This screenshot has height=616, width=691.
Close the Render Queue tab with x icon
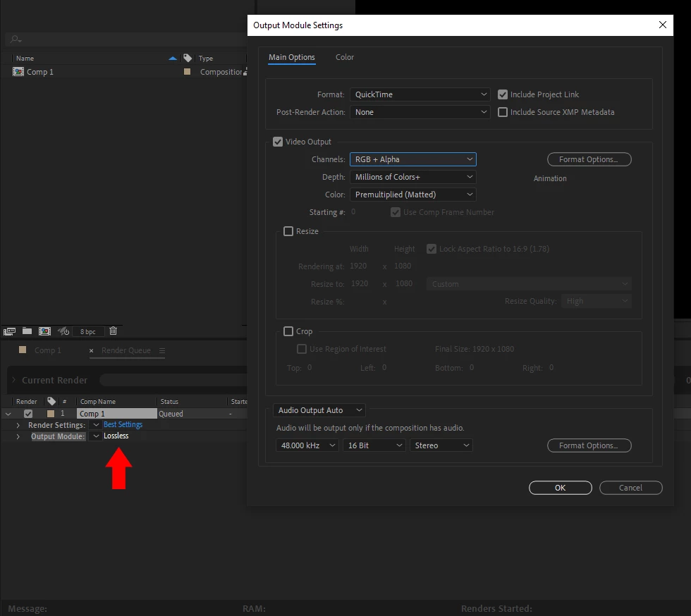click(x=91, y=351)
